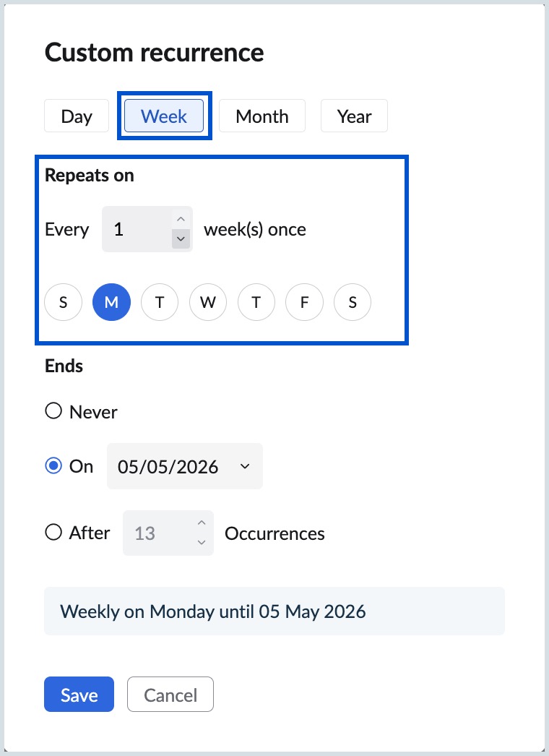The image size is (549, 756).
Task: Deselect Monday in the repeat days
Action: click(111, 302)
